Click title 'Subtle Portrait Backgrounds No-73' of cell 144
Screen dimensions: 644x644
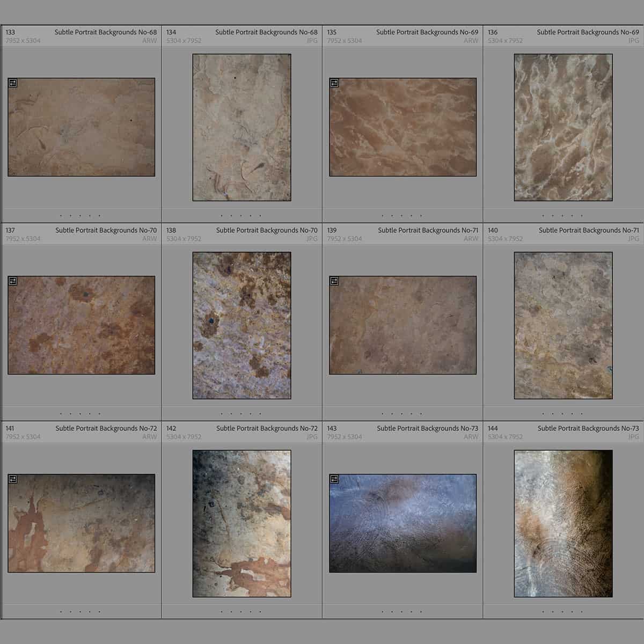click(x=588, y=428)
